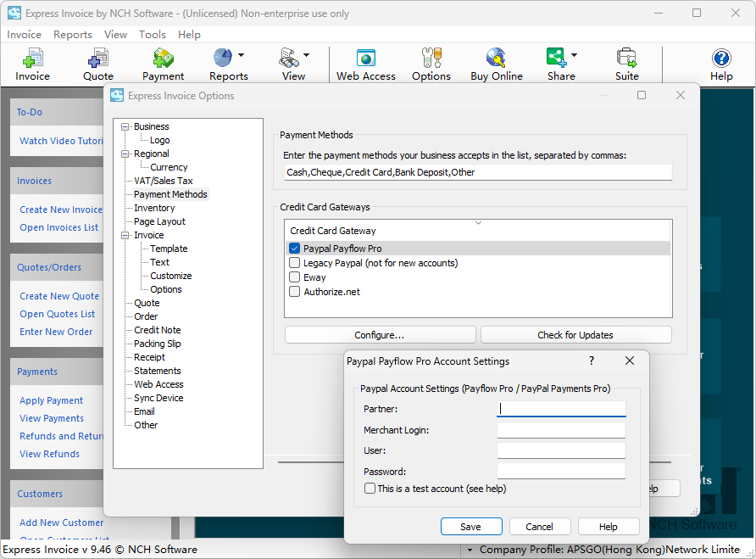Click the Configure... button
Screen dimensions: 756x559
tap(380, 335)
